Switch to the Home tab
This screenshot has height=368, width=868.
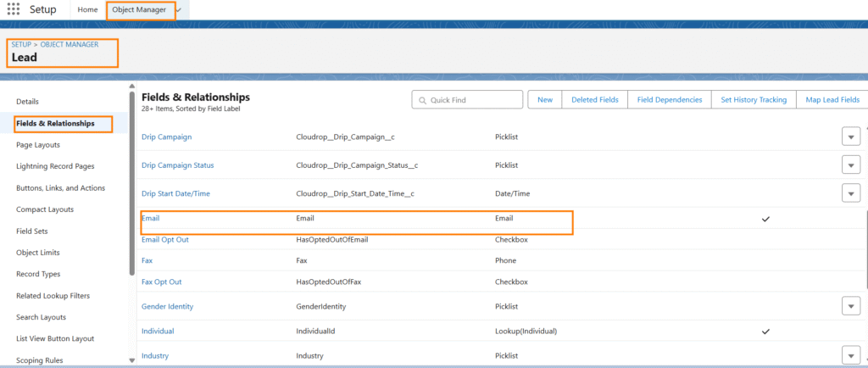click(87, 9)
